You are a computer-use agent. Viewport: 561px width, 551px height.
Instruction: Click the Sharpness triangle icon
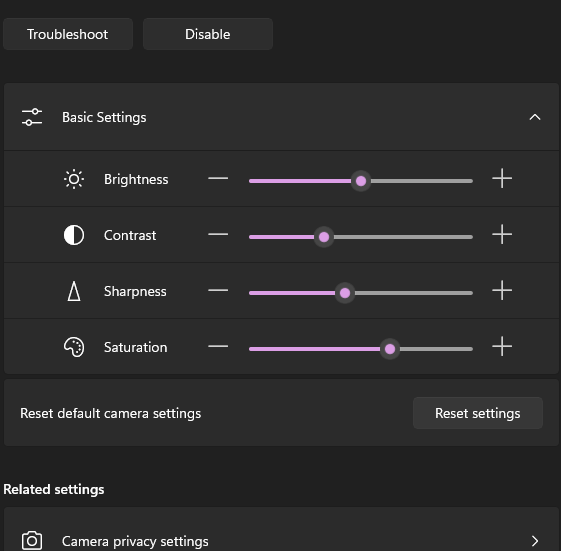(74, 291)
